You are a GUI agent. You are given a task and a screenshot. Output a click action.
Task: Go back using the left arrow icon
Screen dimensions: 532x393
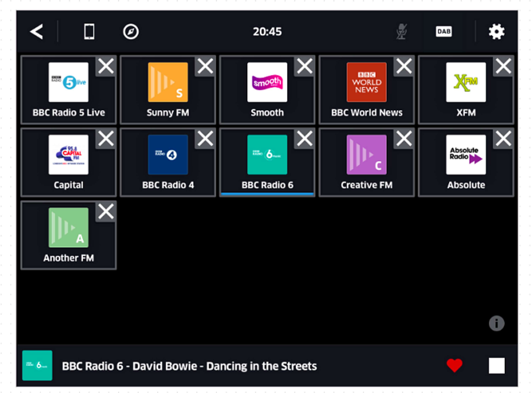click(36, 32)
